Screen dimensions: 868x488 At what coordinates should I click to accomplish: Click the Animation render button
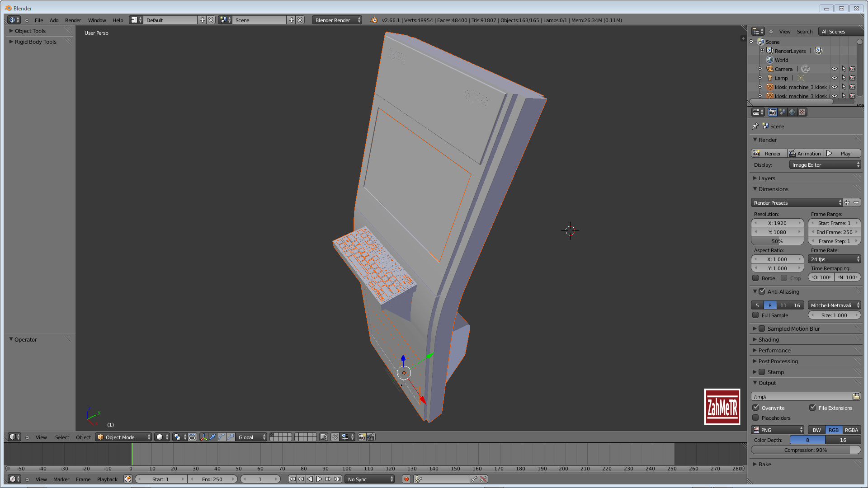click(805, 154)
